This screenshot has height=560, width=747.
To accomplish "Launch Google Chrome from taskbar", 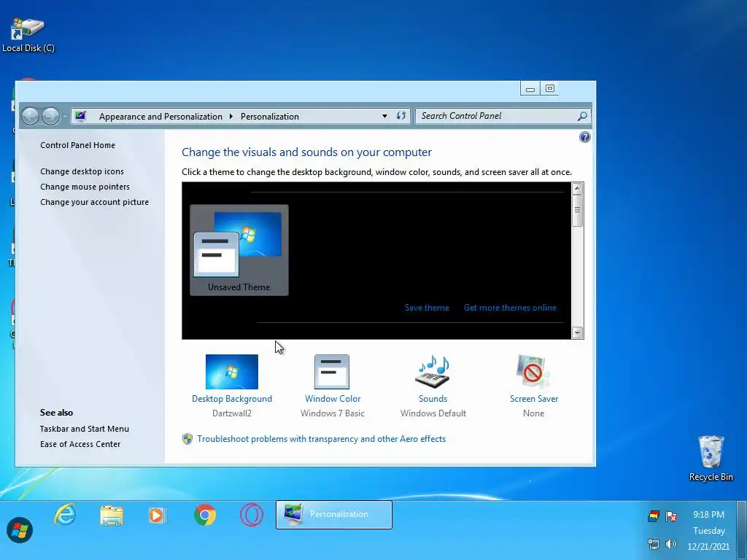I will [205, 516].
